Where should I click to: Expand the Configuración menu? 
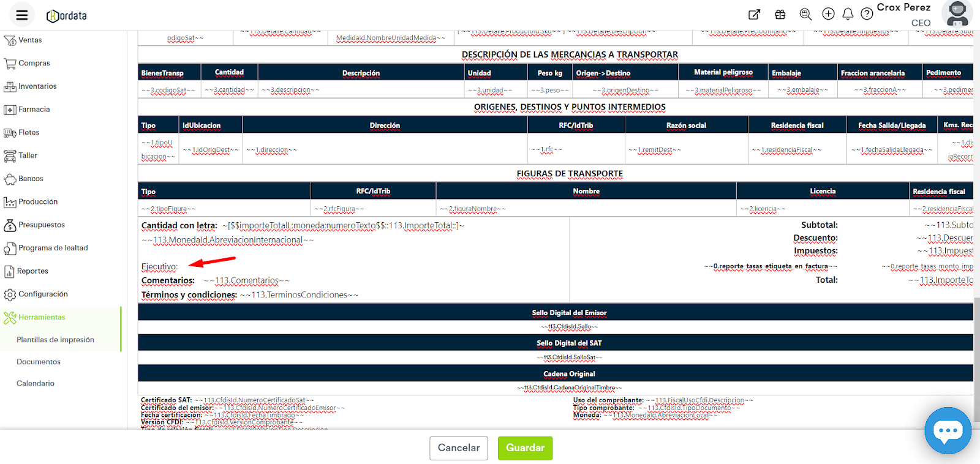42,294
